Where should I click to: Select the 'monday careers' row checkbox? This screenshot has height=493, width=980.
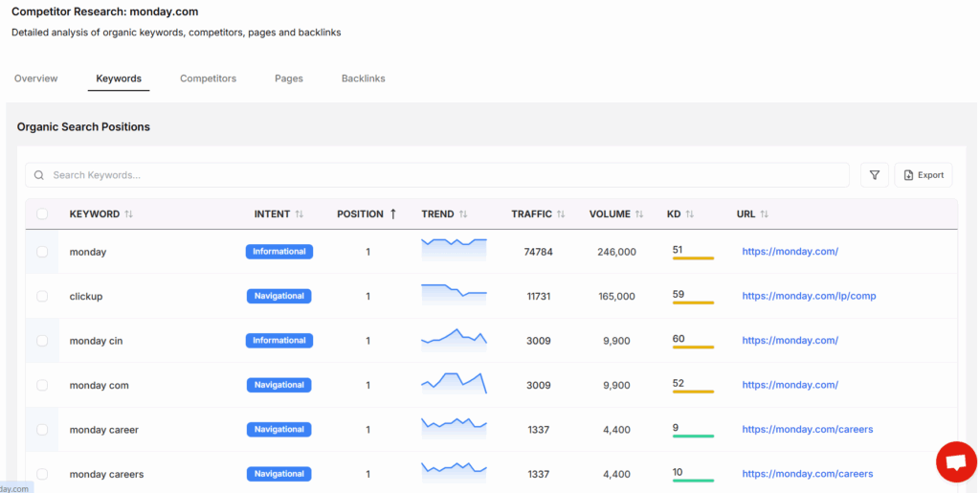(42, 474)
